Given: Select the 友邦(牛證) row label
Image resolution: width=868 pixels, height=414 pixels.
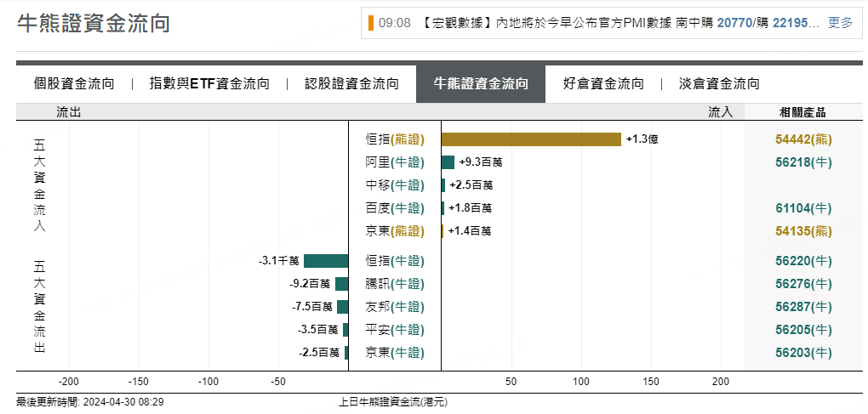Looking at the screenshot, I should pyautogui.click(x=395, y=307).
